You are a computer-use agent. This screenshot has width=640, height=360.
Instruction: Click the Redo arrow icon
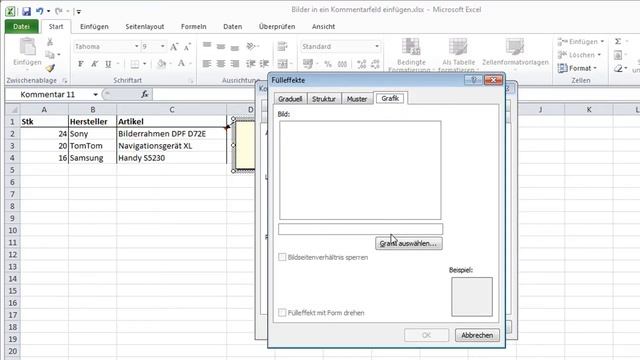pyautogui.click(x=58, y=11)
